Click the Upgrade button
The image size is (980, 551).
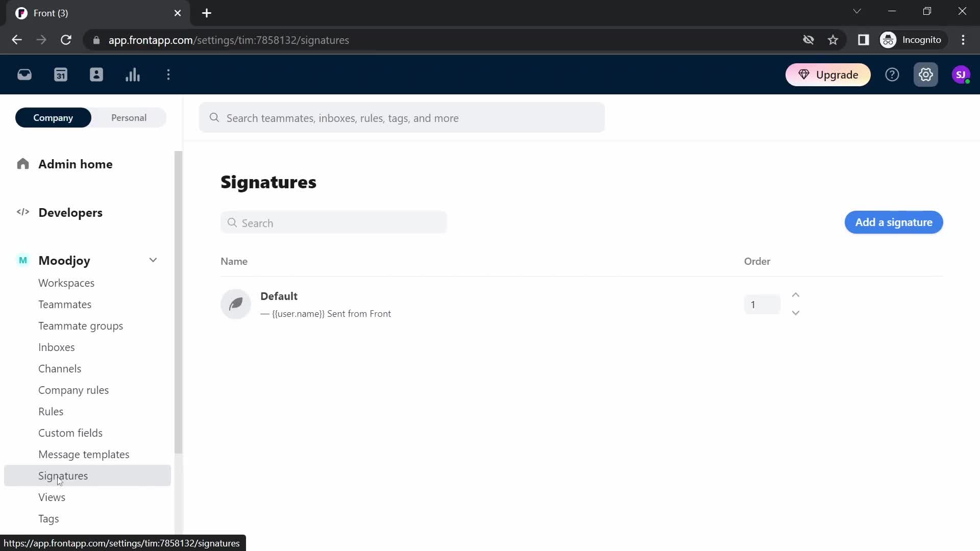pos(830,74)
